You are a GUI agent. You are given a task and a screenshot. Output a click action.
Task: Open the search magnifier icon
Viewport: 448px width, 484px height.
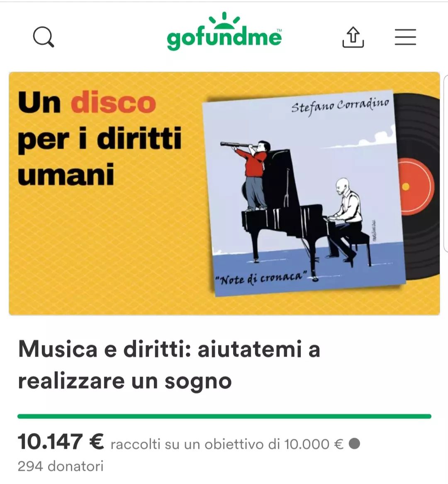coord(44,37)
